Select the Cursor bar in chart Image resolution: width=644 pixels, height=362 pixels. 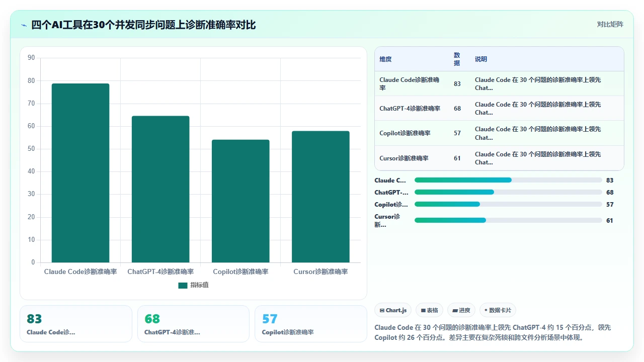click(x=320, y=197)
